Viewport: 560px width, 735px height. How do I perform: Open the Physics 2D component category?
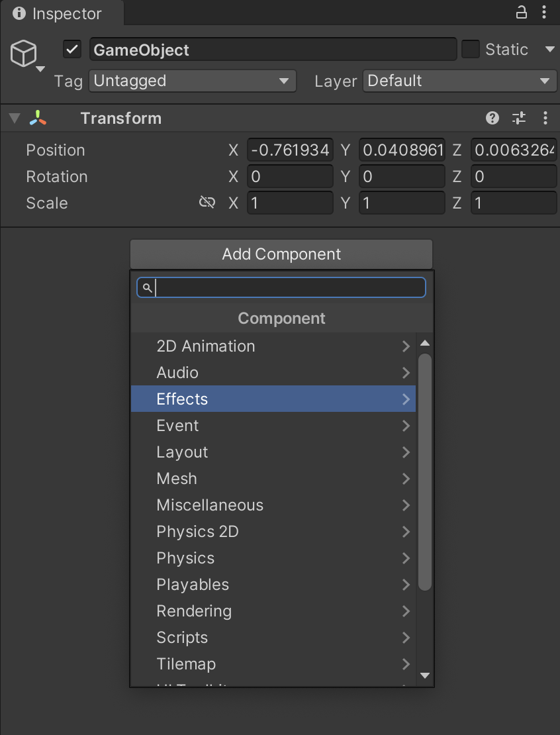tap(273, 531)
